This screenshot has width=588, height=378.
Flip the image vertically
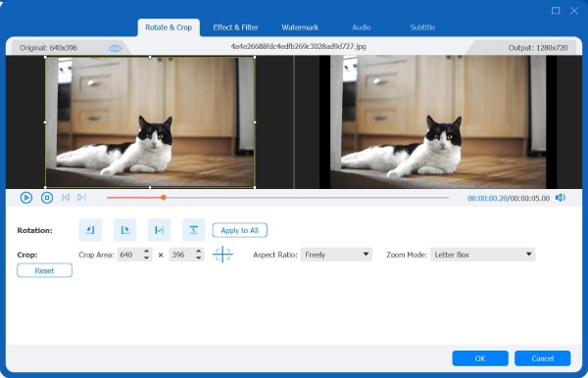(194, 230)
